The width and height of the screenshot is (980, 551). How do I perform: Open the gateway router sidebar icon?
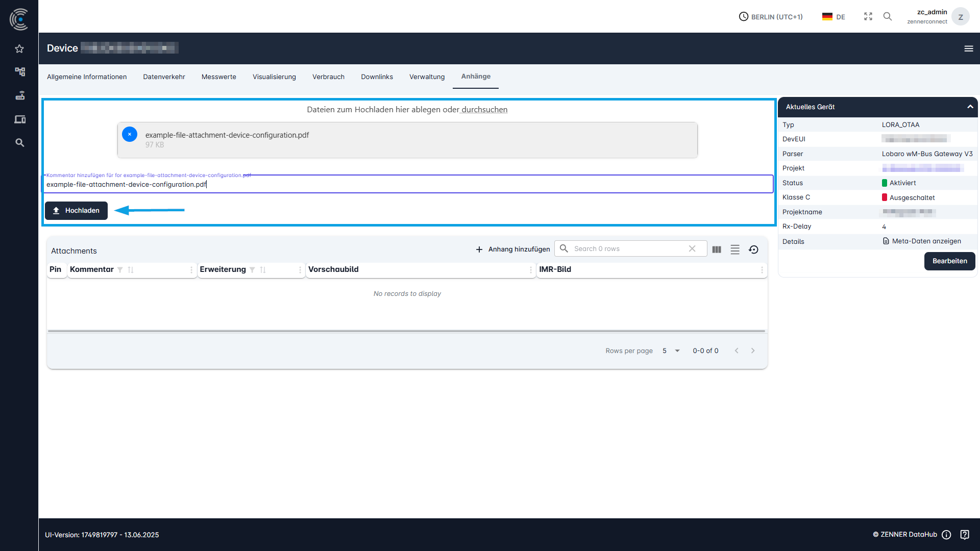(x=19, y=95)
